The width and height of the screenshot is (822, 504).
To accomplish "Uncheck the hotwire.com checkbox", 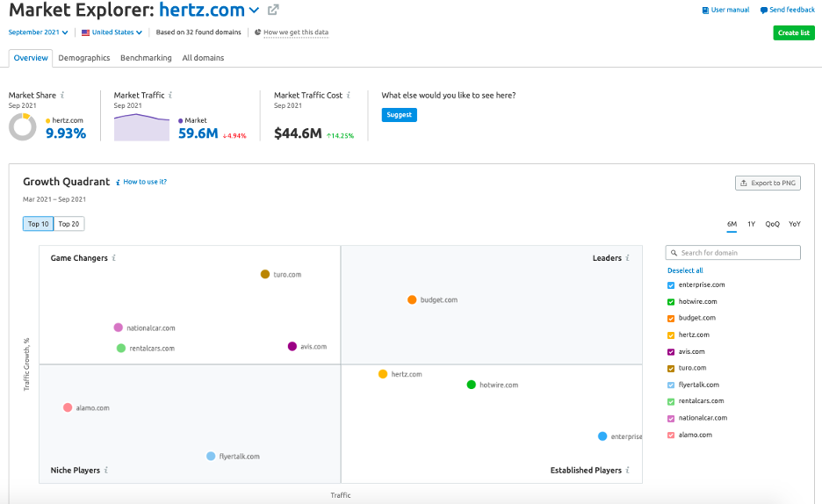I will tap(670, 302).
